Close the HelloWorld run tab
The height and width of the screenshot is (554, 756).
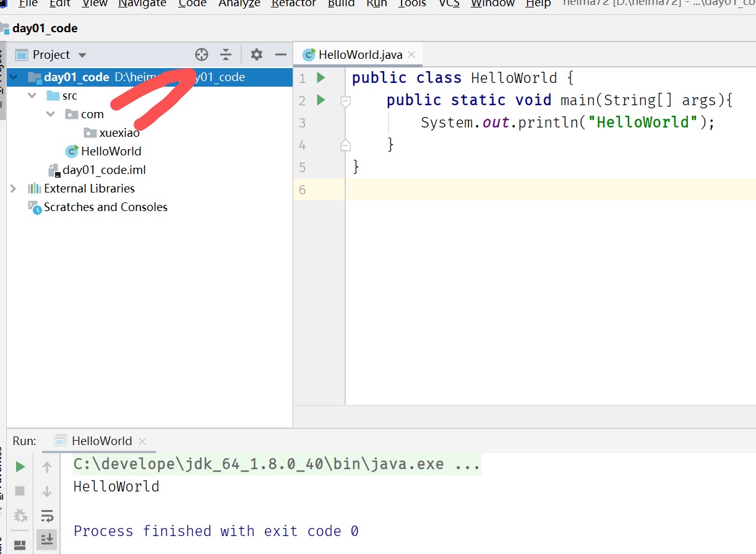pyautogui.click(x=142, y=441)
